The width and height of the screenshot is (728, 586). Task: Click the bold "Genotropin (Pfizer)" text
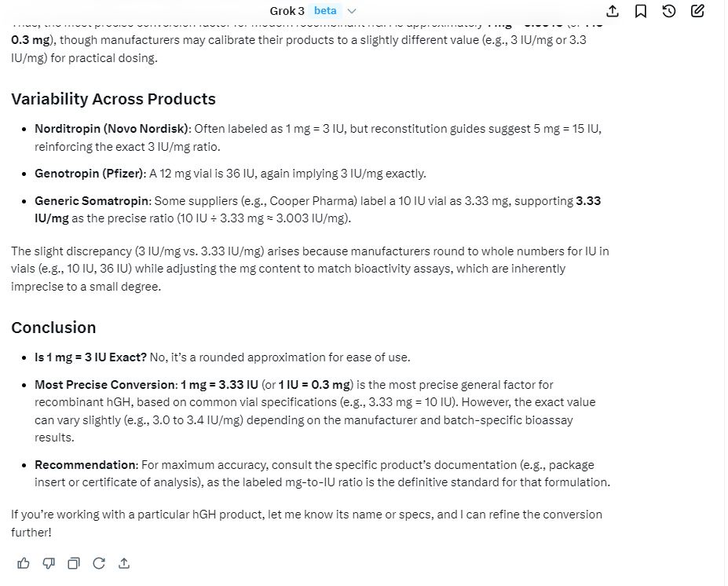[x=89, y=174]
